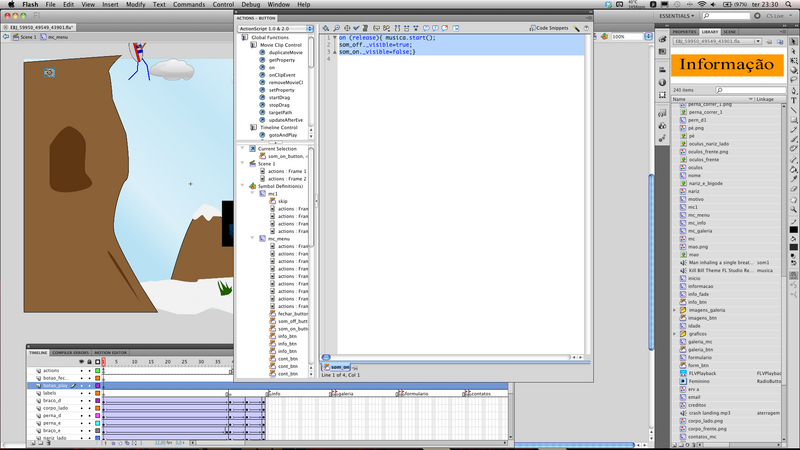Select the Text tool in the tools panel
This screenshot has height=450, width=800.
click(x=794, y=100)
